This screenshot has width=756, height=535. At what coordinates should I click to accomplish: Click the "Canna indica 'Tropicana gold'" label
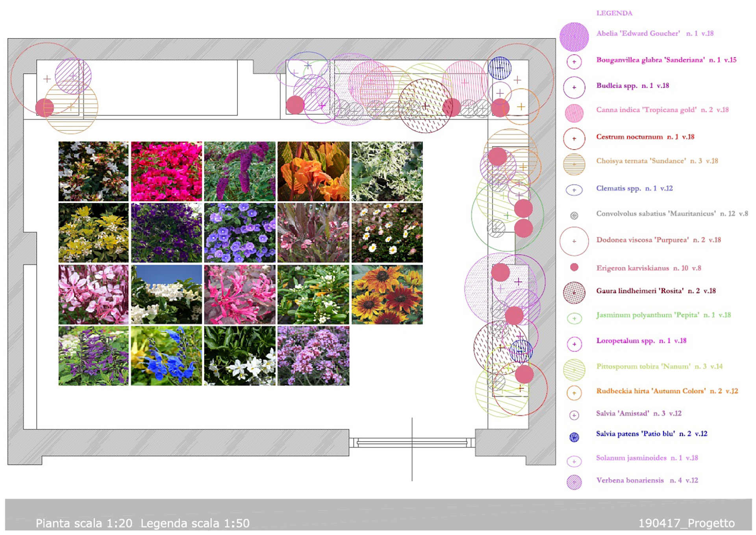tap(646, 110)
